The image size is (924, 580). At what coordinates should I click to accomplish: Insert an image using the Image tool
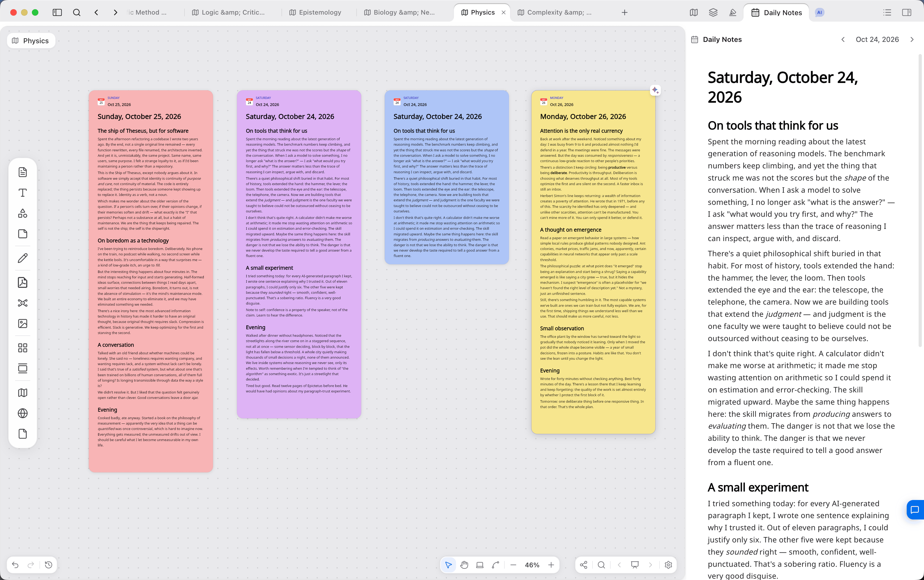pos(23,323)
